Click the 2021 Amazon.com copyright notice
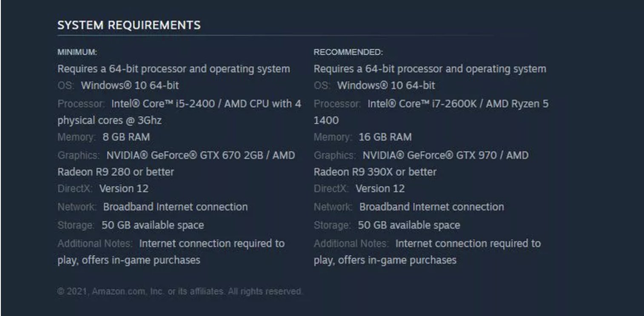Screen dimensions: 644x316 point(180,292)
